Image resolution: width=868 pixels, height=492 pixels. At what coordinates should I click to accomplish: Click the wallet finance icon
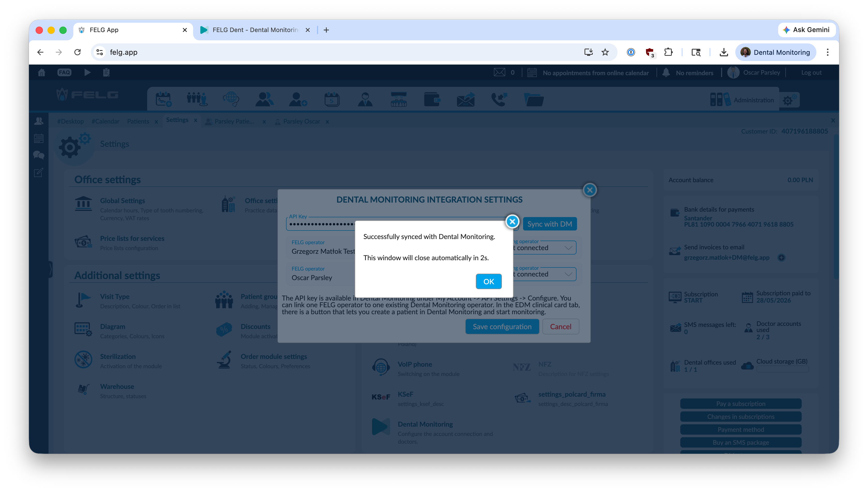[432, 99]
